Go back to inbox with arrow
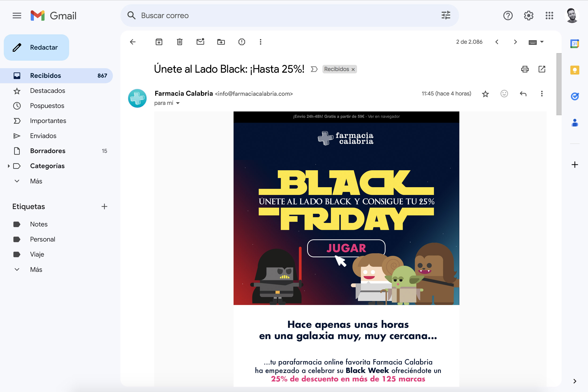 133,42
